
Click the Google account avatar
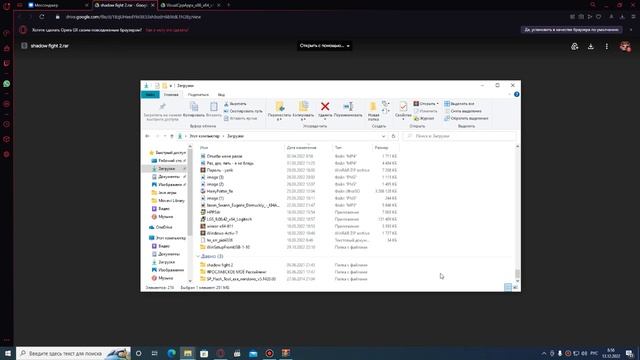624,46
